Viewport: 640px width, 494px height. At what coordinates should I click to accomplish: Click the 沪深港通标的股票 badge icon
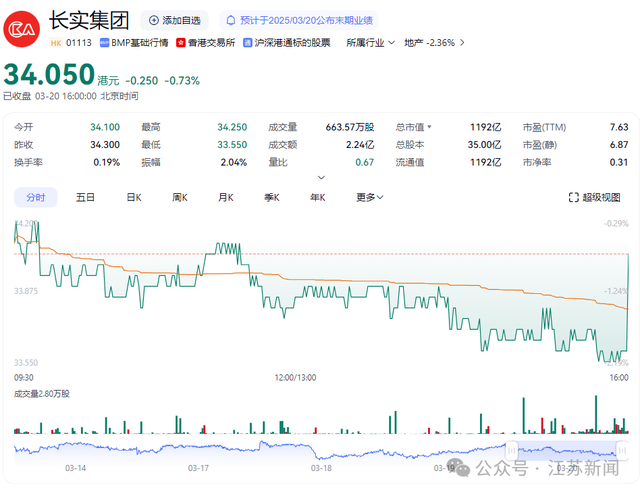pyautogui.click(x=247, y=43)
